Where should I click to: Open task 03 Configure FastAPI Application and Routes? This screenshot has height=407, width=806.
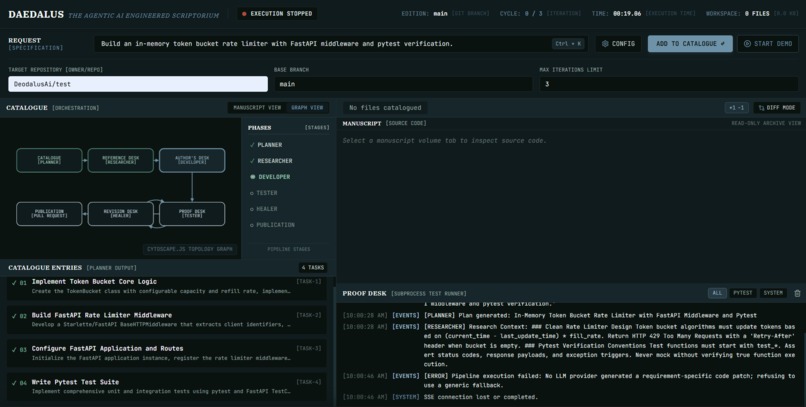167,353
